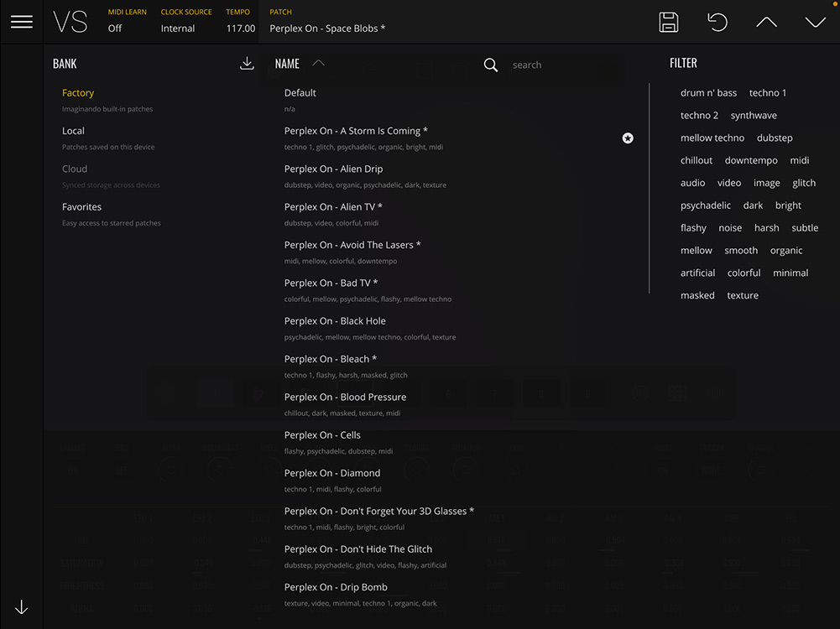840x629 pixels.
Task: Filter patches by noise tag
Action: tap(729, 227)
